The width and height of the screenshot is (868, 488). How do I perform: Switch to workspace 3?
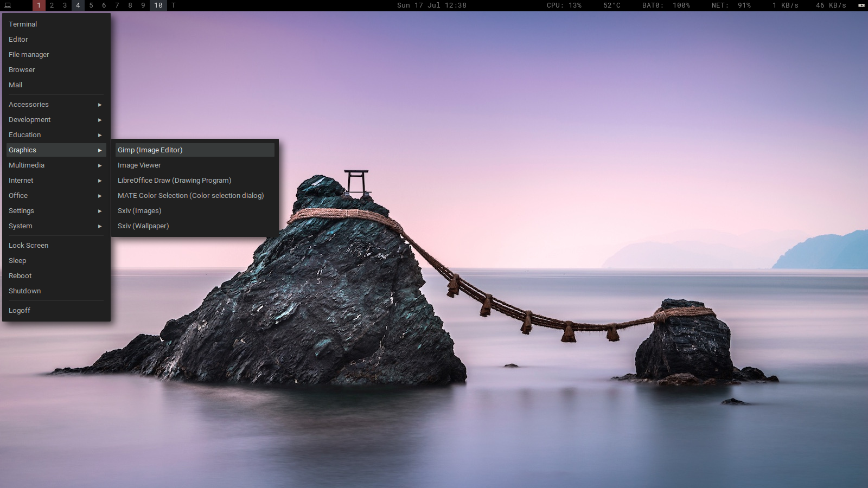tap(65, 5)
